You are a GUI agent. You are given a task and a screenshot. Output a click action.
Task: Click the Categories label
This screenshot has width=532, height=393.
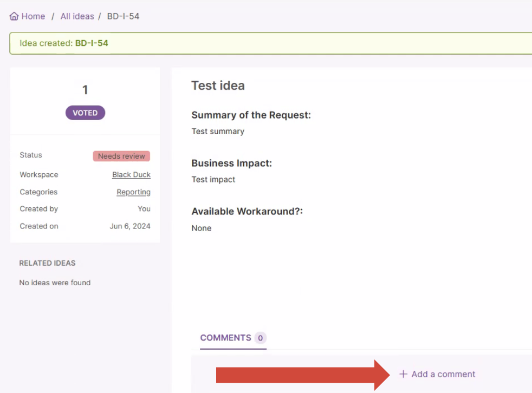click(x=38, y=192)
